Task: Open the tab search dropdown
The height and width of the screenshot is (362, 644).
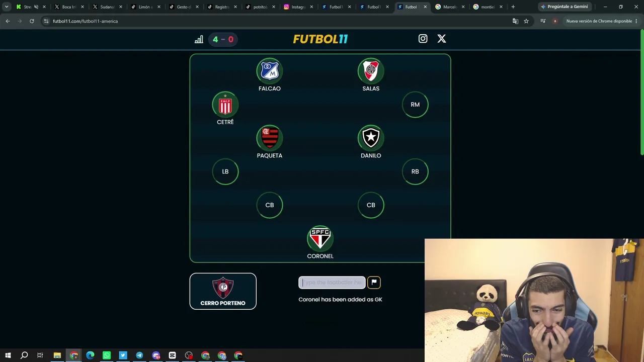Action: coord(7,7)
